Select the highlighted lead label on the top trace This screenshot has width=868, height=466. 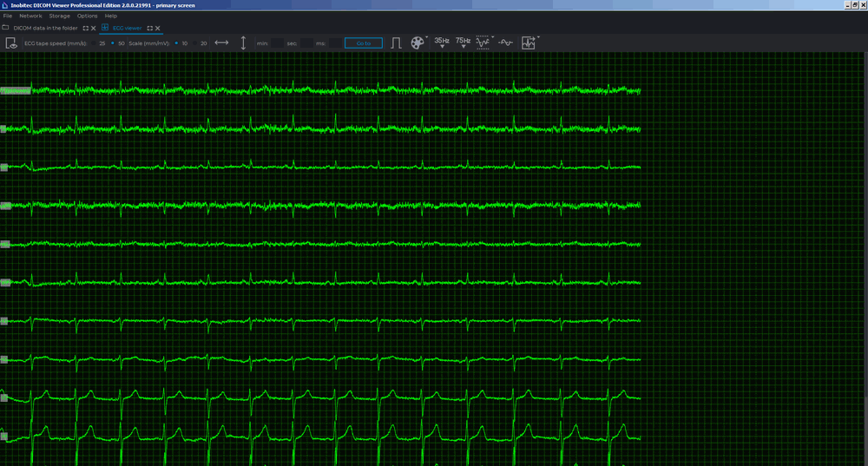(x=16, y=91)
